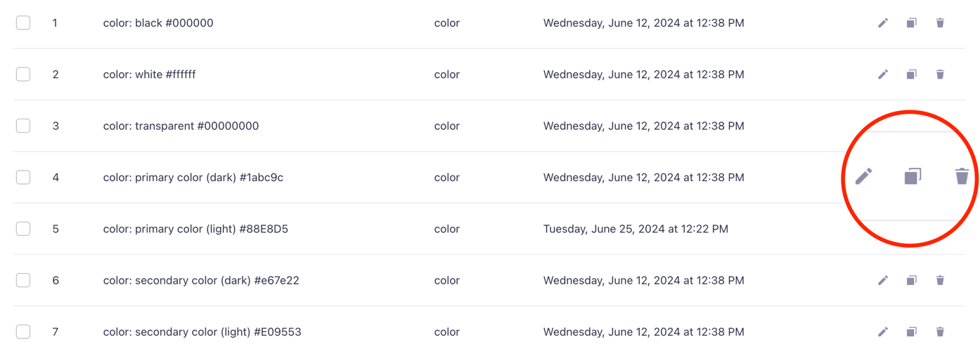
Task: Edit the white #ffffff color row
Action: [x=883, y=74]
